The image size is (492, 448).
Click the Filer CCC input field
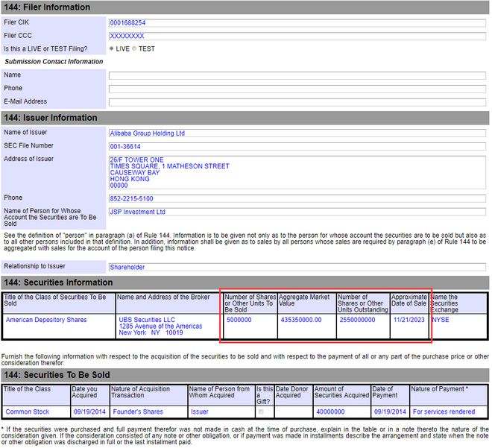(297, 36)
